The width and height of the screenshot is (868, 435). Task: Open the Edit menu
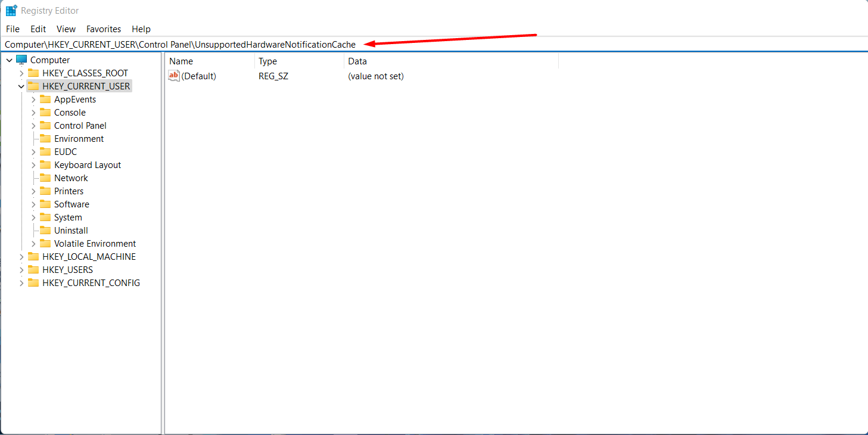click(38, 29)
